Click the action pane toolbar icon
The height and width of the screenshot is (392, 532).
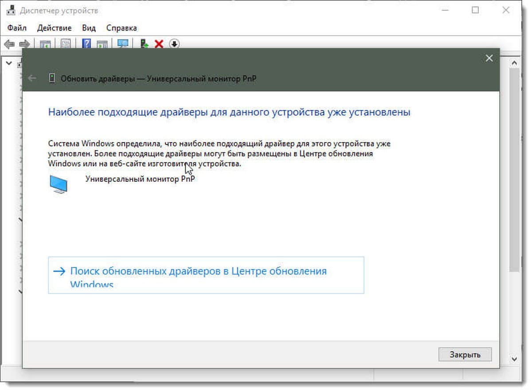pos(102,43)
